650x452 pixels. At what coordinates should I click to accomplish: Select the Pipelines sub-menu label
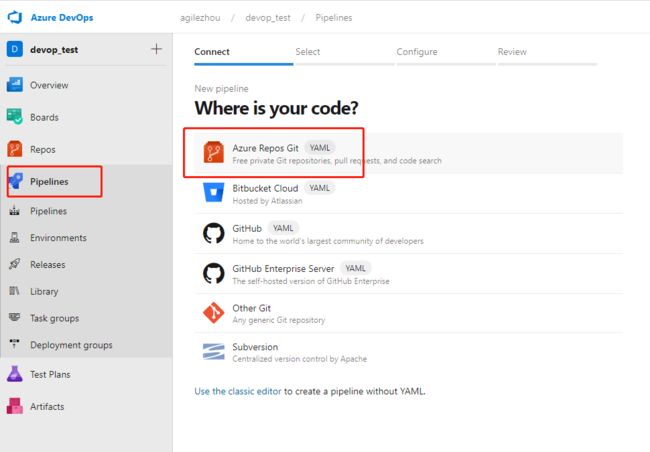49,211
